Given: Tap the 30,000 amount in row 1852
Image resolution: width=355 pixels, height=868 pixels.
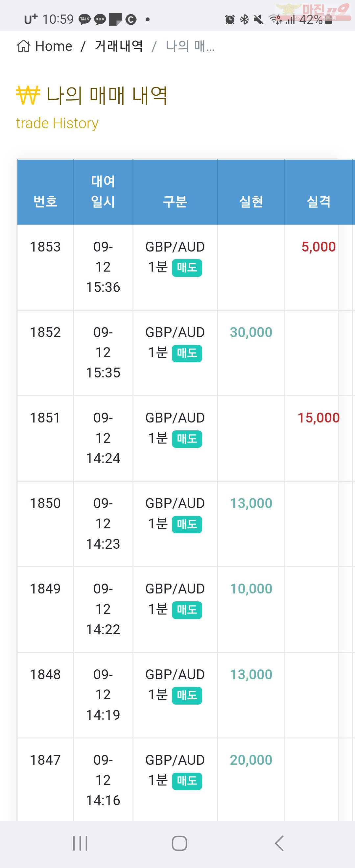Looking at the screenshot, I should [x=251, y=332].
